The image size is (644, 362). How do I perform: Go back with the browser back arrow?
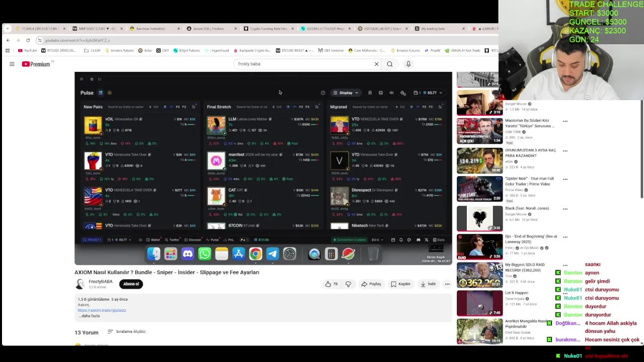(8, 40)
